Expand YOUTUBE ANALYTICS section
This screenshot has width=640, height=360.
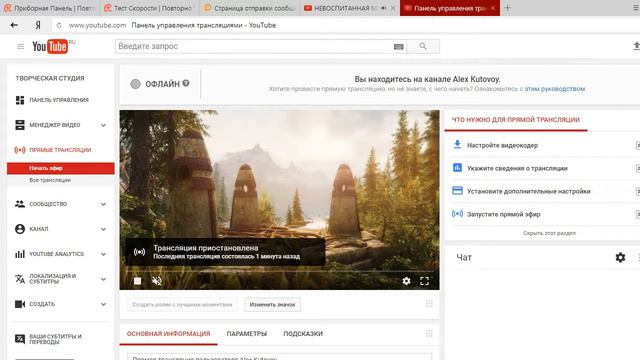pyautogui.click(x=103, y=254)
